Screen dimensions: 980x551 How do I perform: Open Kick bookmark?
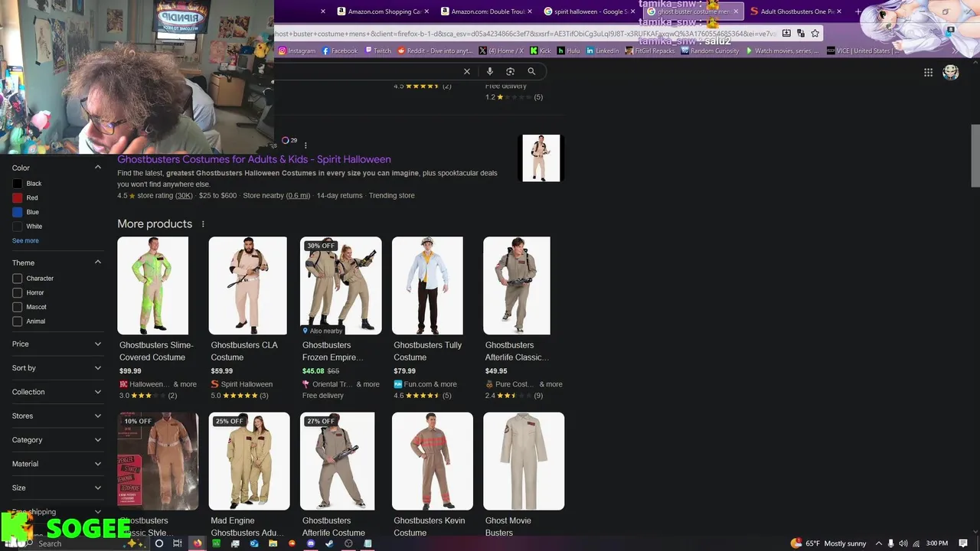(x=541, y=51)
